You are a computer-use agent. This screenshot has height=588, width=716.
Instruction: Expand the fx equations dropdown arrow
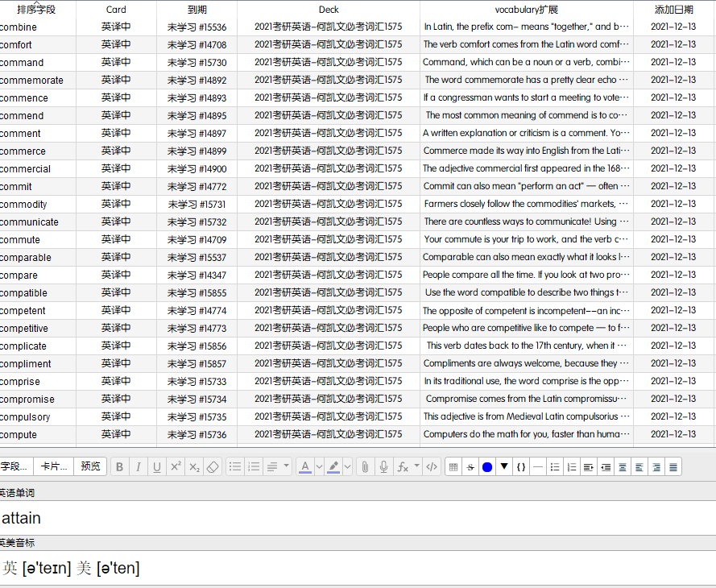[x=416, y=466]
